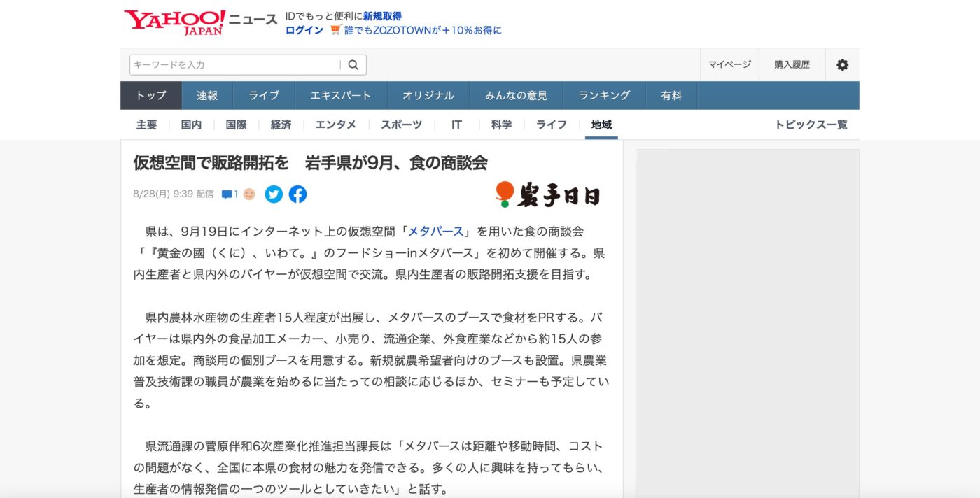Open トピックス一覧 link
Image resolution: width=980 pixels, height=498 pixels.
tap(811, 124)
